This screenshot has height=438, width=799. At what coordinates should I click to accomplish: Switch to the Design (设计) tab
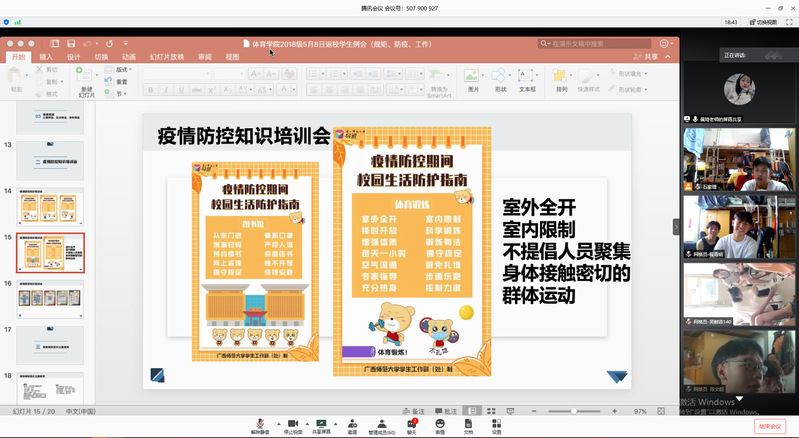[x=73, y=57]
